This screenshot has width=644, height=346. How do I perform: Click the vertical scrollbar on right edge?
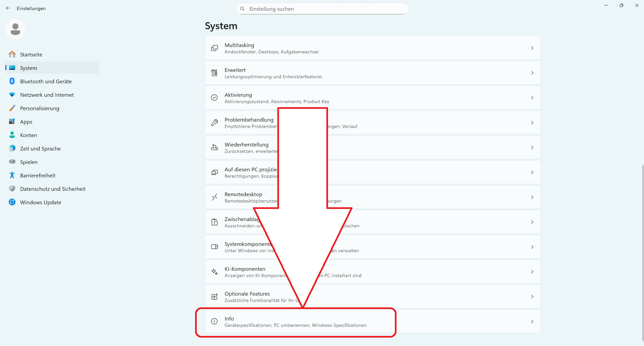pyautogui.click(x=643, y=252)
